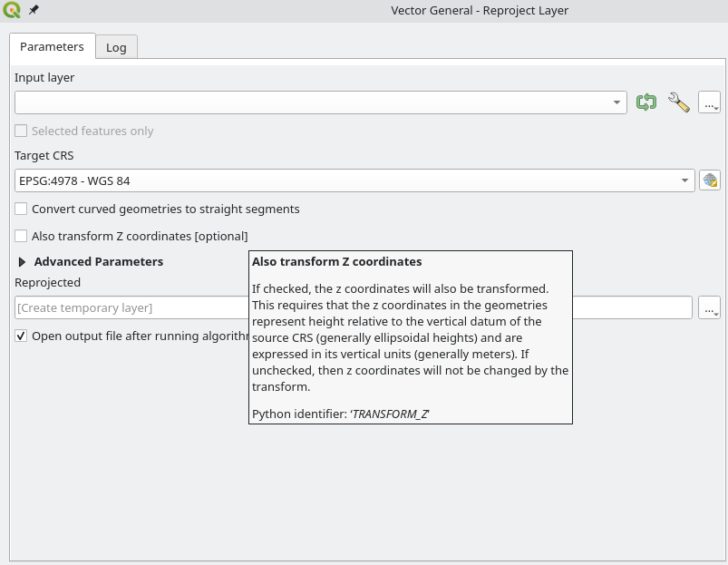Screen dimensions: 728x565
Task: Click inside the empty Input layer field
Action: (308, 102)
